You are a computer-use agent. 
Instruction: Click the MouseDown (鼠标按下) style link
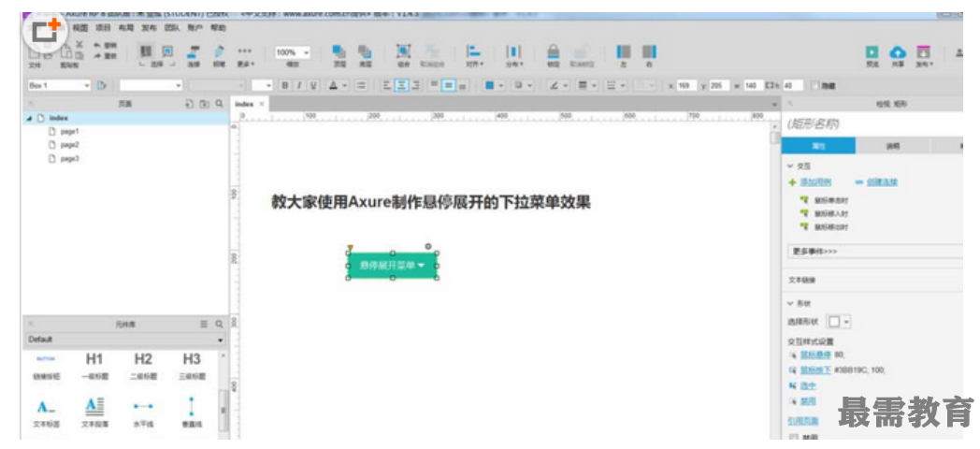pos(815,370)
